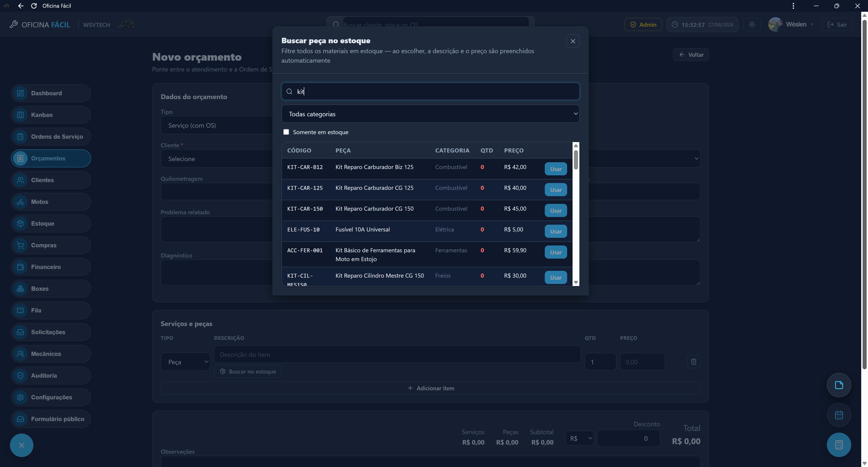Open the R$ discount type dropdown
The height and width of the screenshot is (467, 868).
(580, 438)
